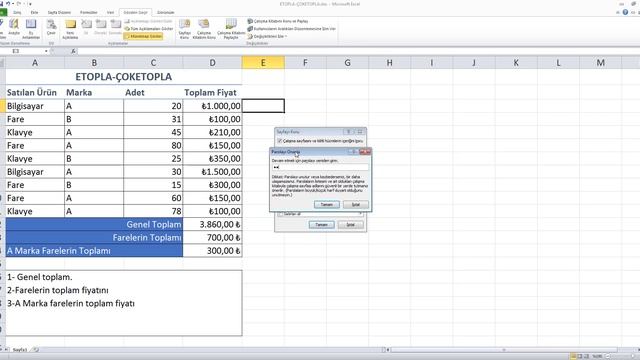The height and width of the screenshot is (360, 640).
Task: Click Tamam in Sayfayı Koru dialog
Action: pos(322,224)
